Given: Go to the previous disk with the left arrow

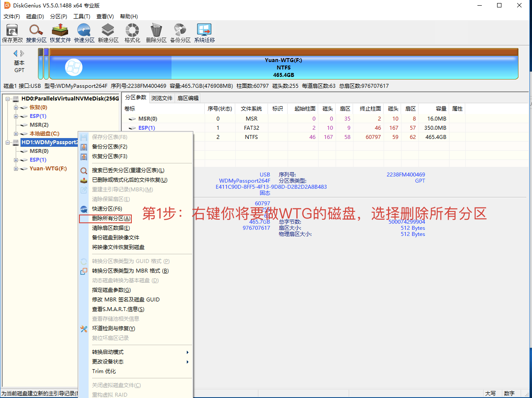Looking at the screenshot, I should tap(16, 53).
